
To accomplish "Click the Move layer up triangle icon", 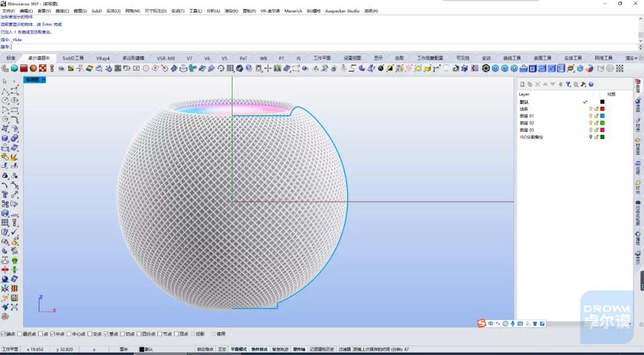I will click(x=546, y=84).
